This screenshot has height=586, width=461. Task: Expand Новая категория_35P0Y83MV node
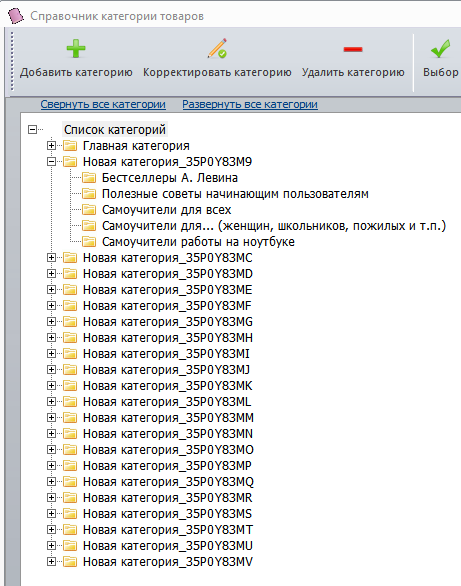coord(52,561)
